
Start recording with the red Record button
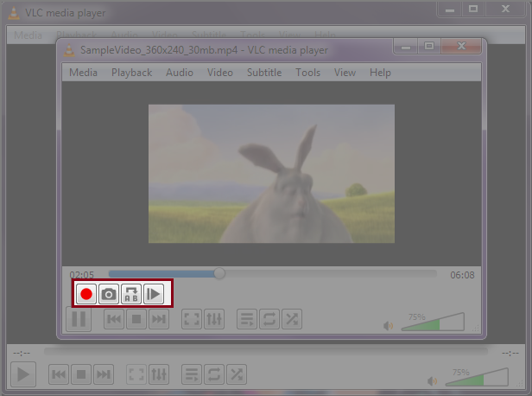tap(86, 294)
